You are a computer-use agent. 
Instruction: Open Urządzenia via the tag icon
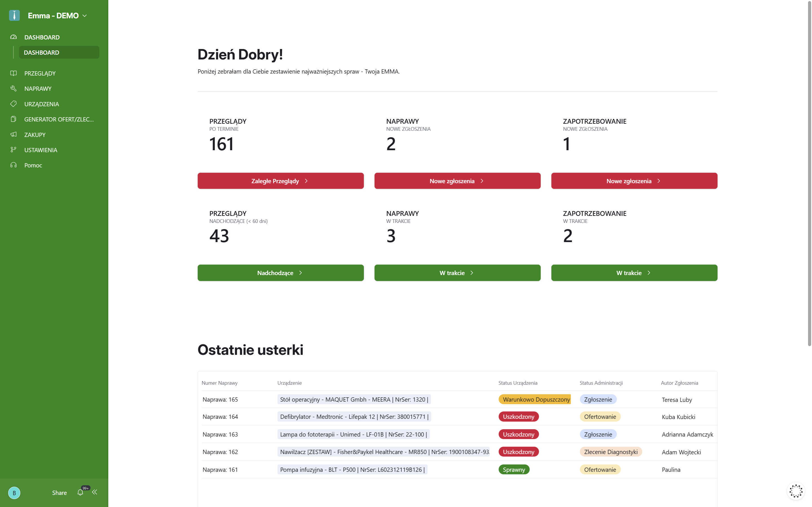(x=14, y=104)
